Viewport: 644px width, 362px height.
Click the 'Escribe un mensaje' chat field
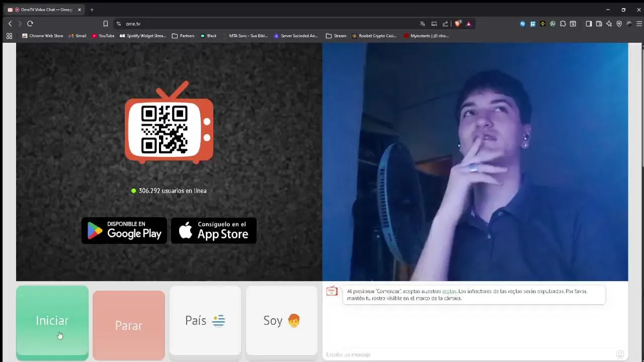[468, 354]
